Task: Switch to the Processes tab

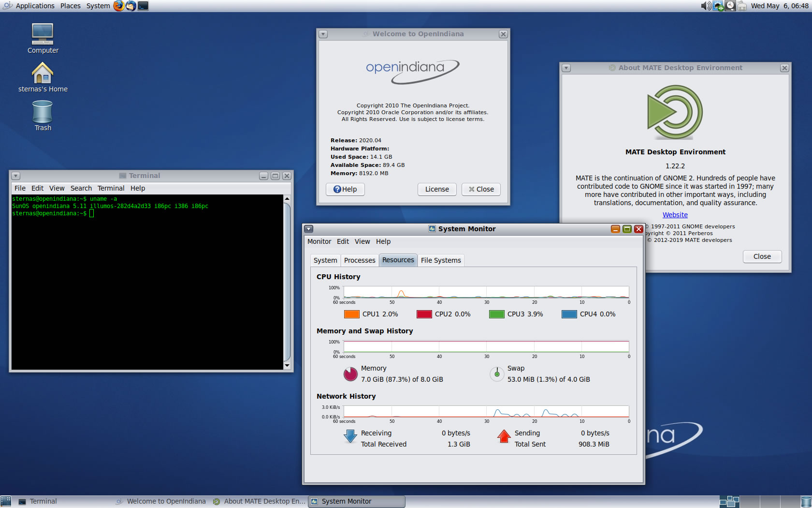Action: click(x=360, y=260)
